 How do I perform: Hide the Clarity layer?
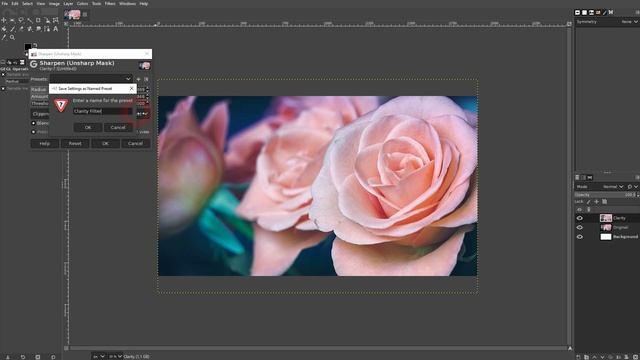580,218
